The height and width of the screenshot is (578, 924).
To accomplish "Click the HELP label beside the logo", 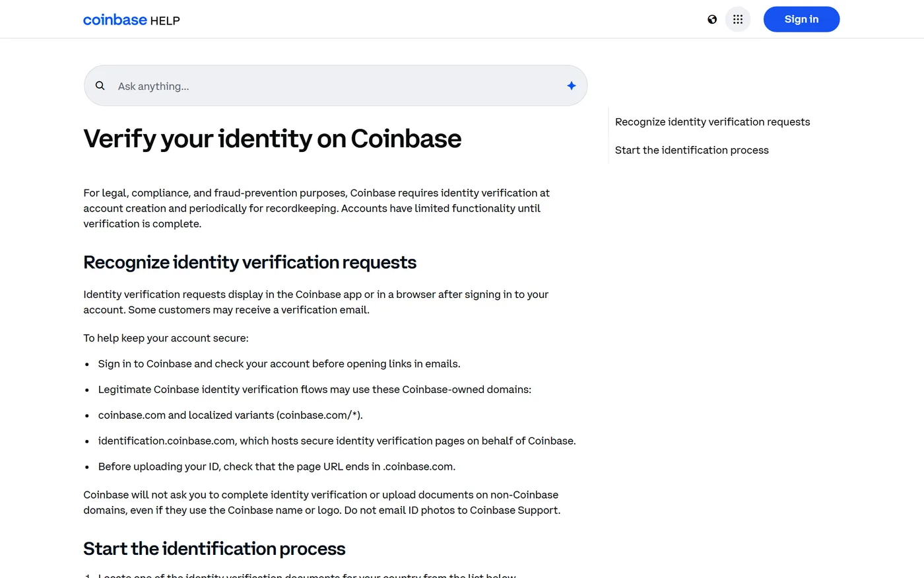I will click(x=165, y=21).
